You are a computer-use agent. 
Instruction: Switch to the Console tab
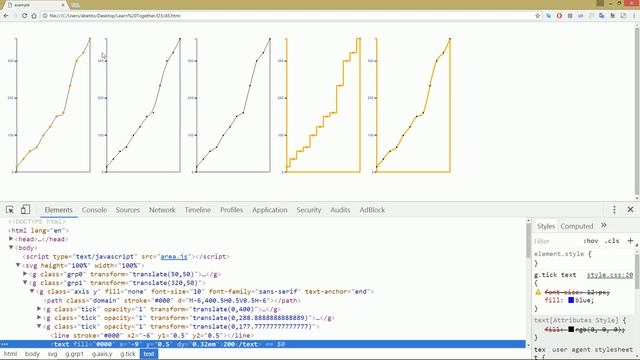pyautogui.click(x=94, y=210)
